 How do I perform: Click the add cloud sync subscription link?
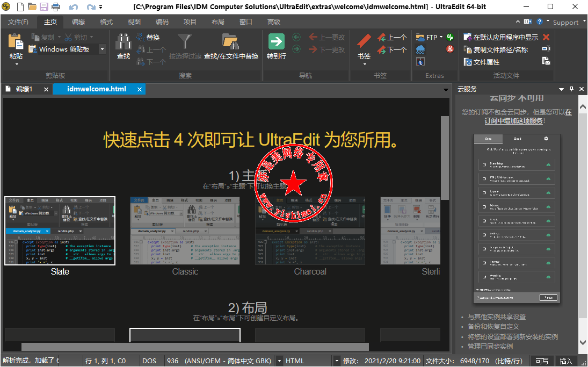pyautogui.click(x=514, y=121)
